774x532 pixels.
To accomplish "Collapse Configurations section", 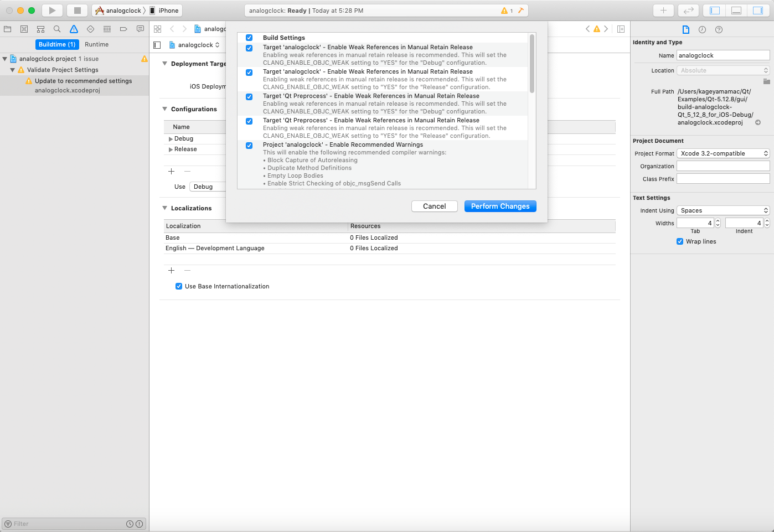I will pyautogui.click(x=164, y=109).
